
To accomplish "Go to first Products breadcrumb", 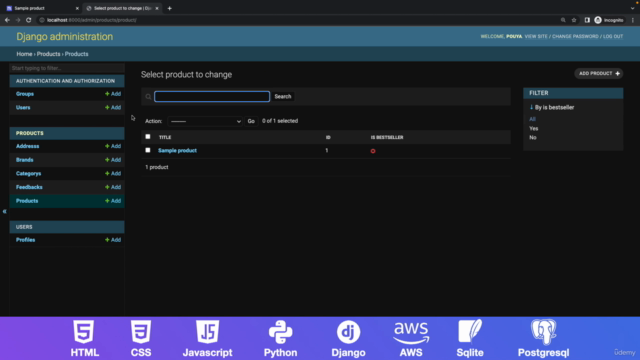I will (x=48, y=54).
